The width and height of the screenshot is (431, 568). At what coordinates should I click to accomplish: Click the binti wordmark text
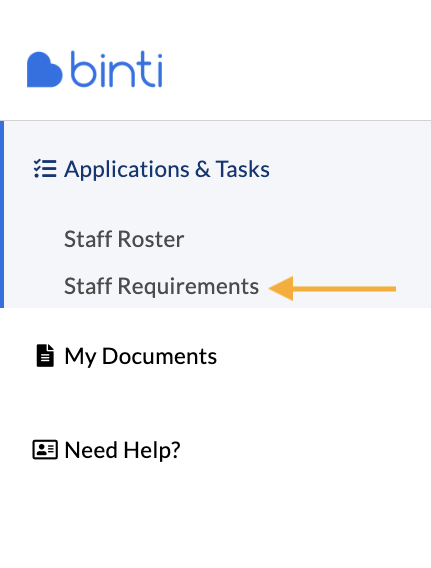tap(116, 69)
